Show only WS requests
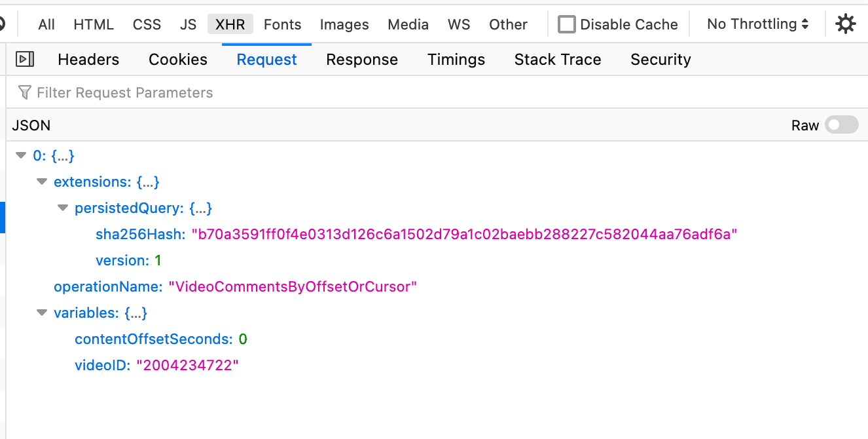Screen dimensions: 868x439 459,24
